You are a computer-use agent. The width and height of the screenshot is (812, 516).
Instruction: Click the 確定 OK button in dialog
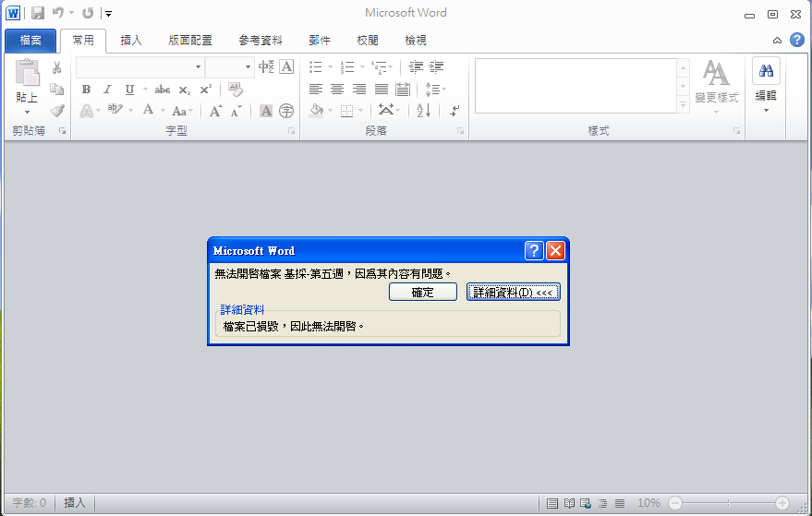coord(423,292)
